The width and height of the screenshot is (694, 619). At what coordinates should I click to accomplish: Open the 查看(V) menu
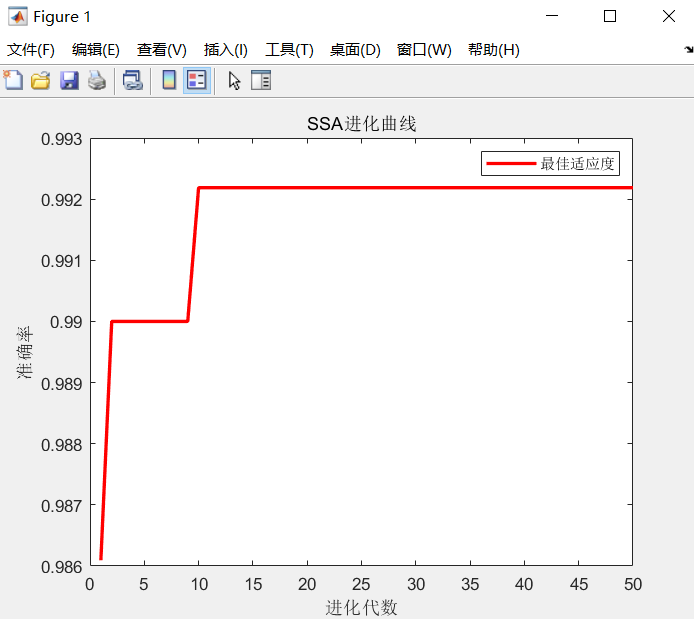click(x=162, y=50)
